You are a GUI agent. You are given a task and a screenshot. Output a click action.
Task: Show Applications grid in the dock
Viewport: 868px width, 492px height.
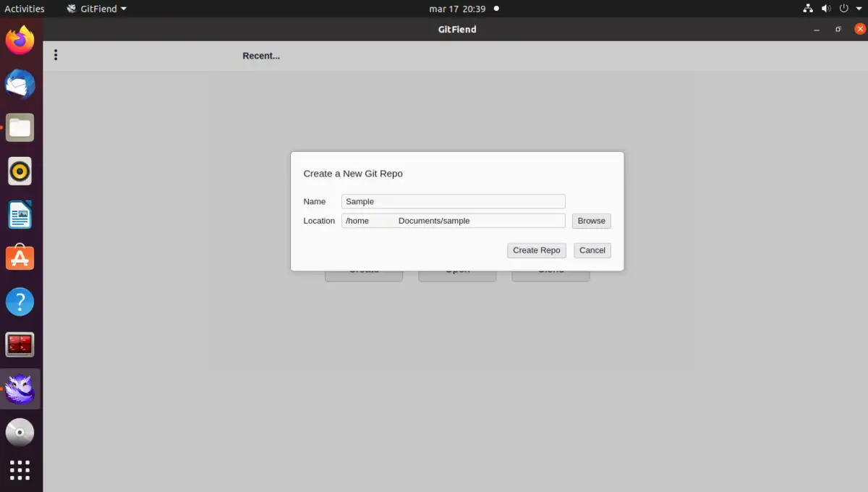pyautogui.click(x=20, y=470)
